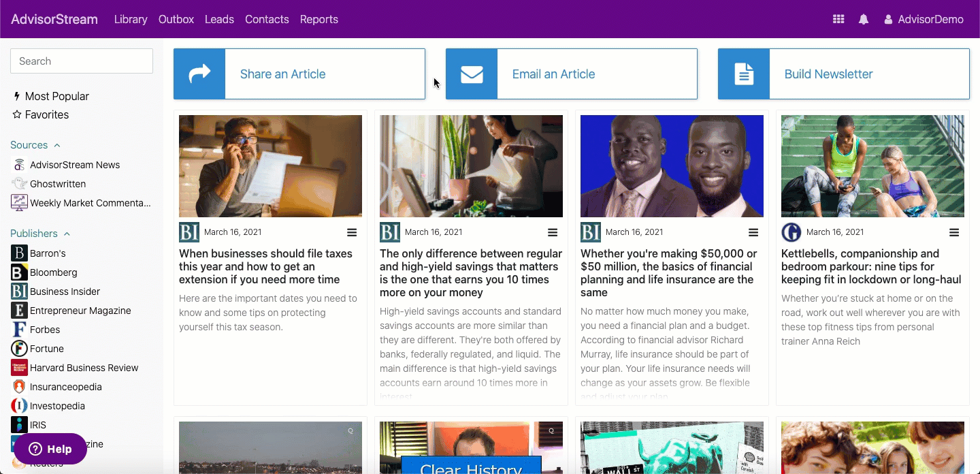Image resolution: width=980 pixels, height=474 pixels.
Task: Click the Ghostwritten ghost icon
Action: [19, 184]
